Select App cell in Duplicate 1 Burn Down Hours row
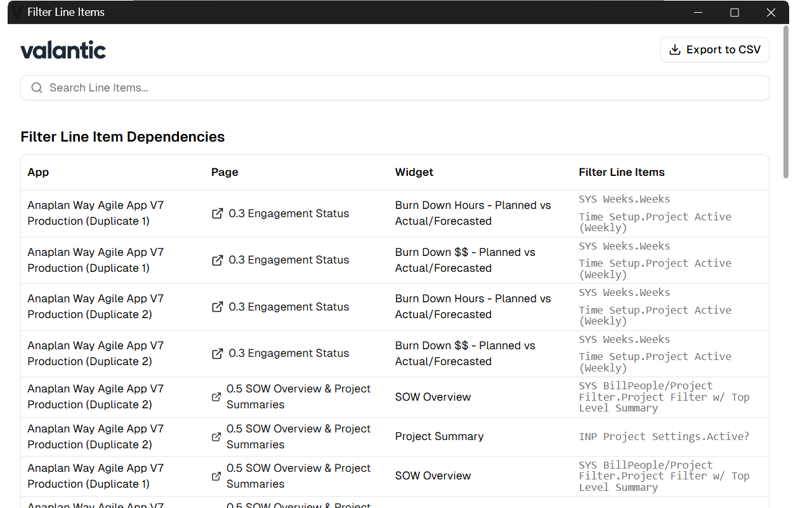Screen dimensions: 812x508 (96, 213)
